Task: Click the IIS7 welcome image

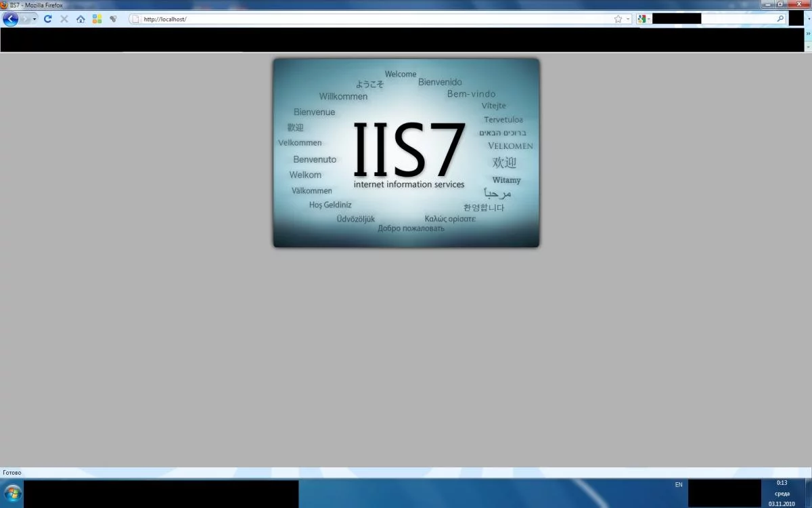Action: tap(406, 152)
